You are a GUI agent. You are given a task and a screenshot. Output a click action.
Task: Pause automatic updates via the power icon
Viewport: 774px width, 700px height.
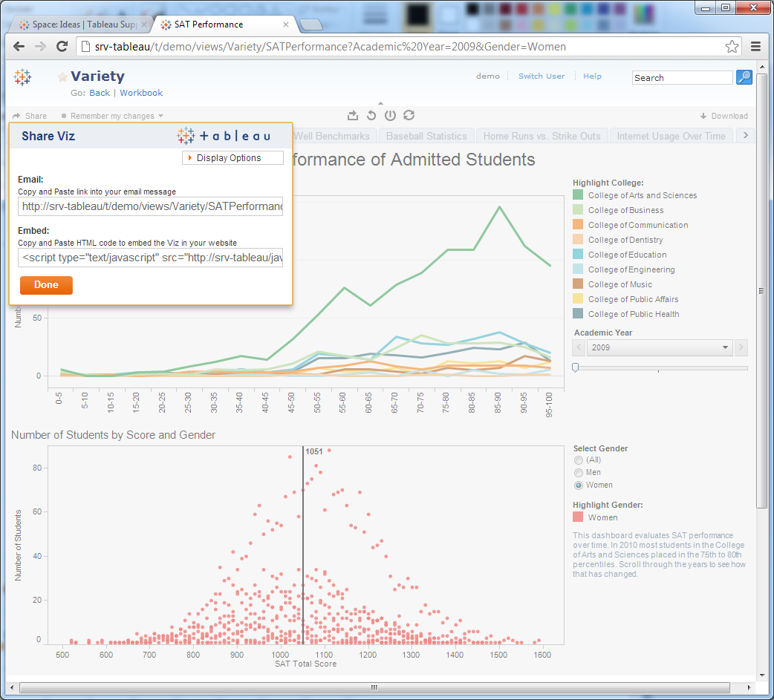click(x=390, y=115)
